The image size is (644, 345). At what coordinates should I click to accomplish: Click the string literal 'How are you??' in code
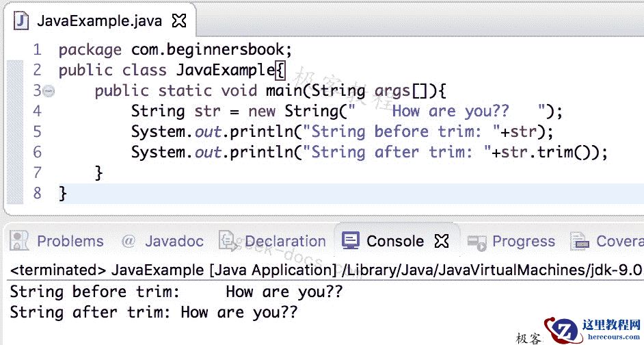click(450, 112)
